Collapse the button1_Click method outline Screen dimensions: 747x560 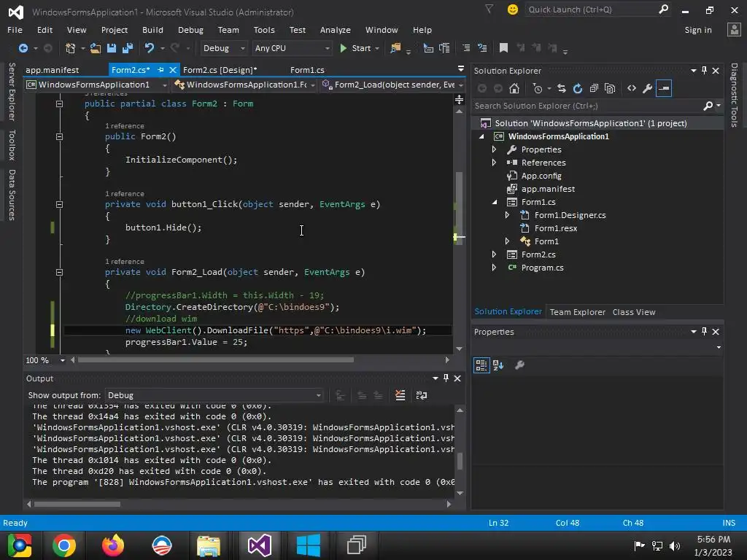point(60,204)
